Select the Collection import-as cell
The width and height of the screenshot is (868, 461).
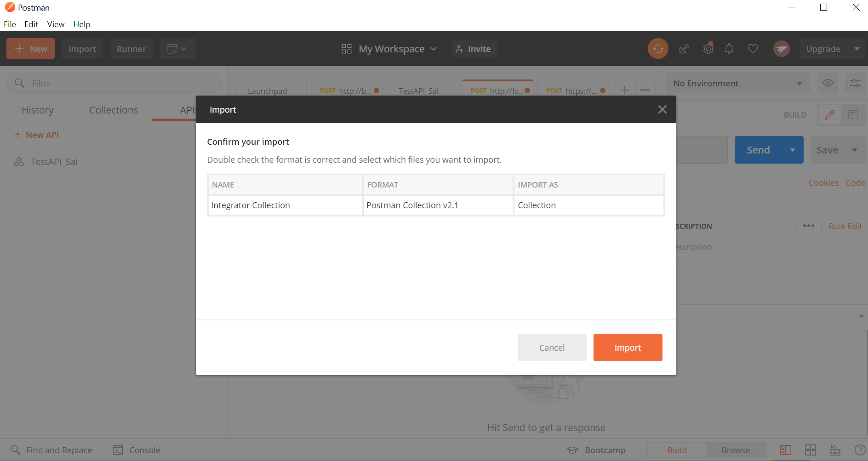tap(588, 205)
